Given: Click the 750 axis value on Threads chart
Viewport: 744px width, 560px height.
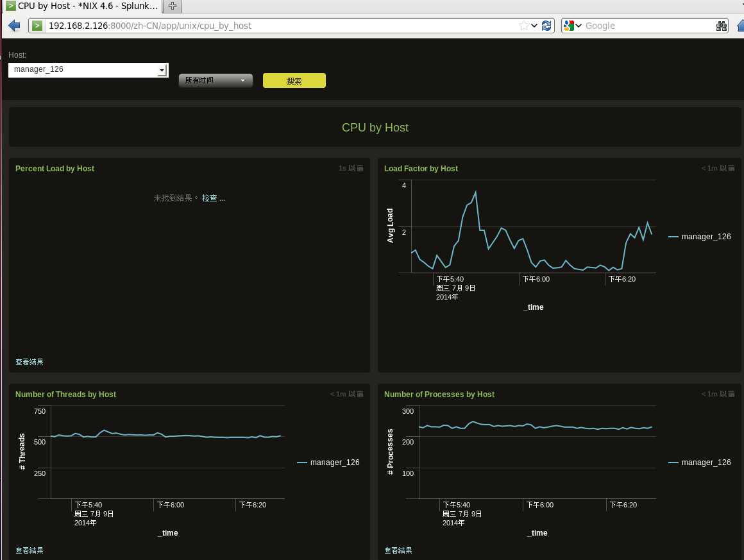Looking at the screenshot, I should pyautogui.click(x=40, y=411).
